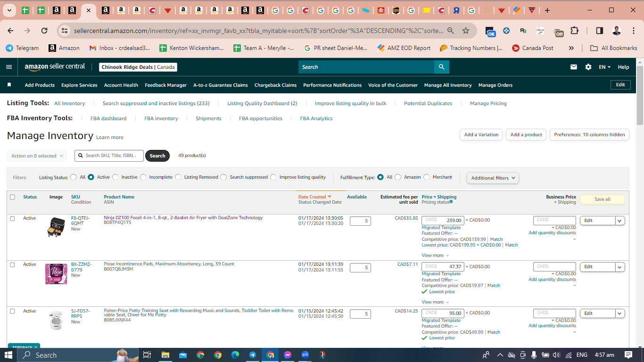The image size is (644, 362).
Task: Open File Explorer from the taskbar
Action: pos(165,355)
